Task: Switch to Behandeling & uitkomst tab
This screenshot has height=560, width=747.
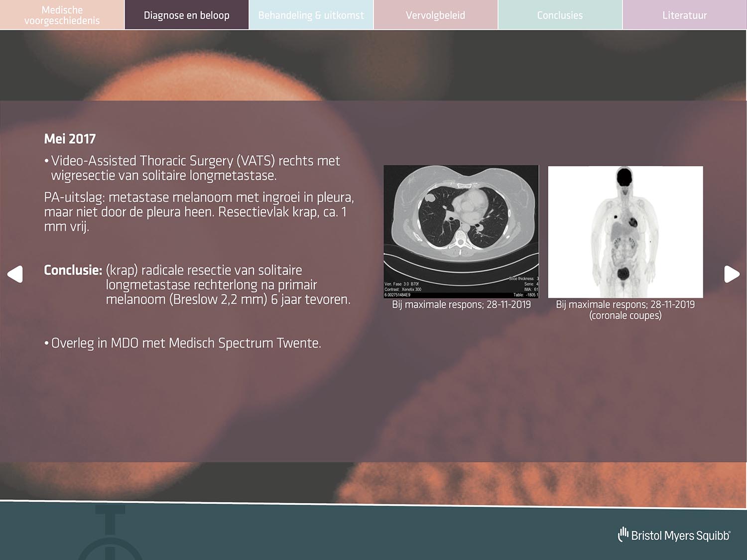Action: pos(311,15)
